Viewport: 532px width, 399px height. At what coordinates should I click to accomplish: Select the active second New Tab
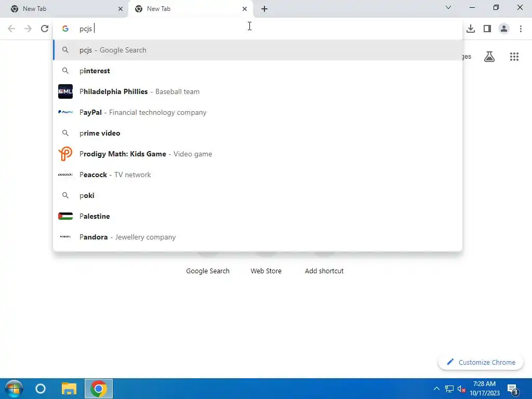(190, 9)
